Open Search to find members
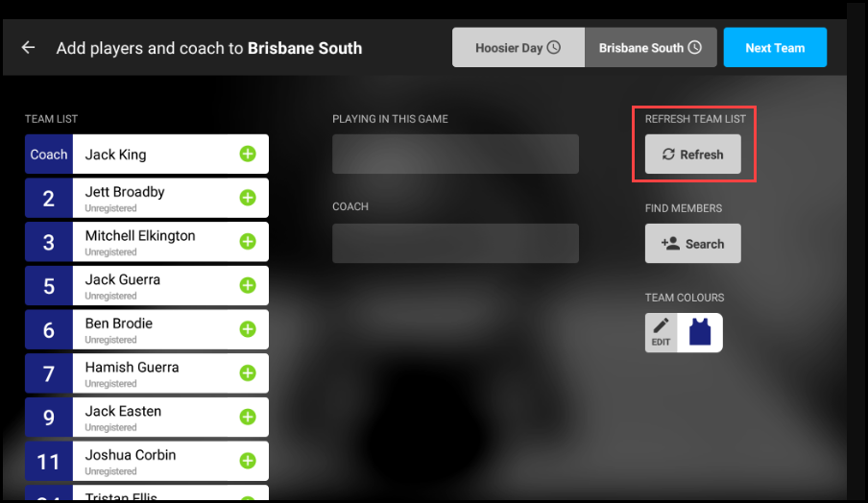This screenshot has height=503, width=868. (x=693, y=244)
